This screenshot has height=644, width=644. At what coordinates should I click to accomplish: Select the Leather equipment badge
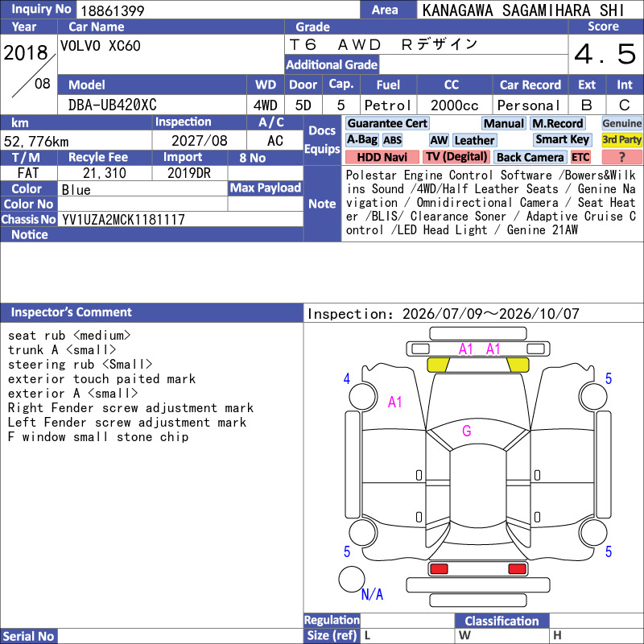pyautogui.click(x=474, y=140)
